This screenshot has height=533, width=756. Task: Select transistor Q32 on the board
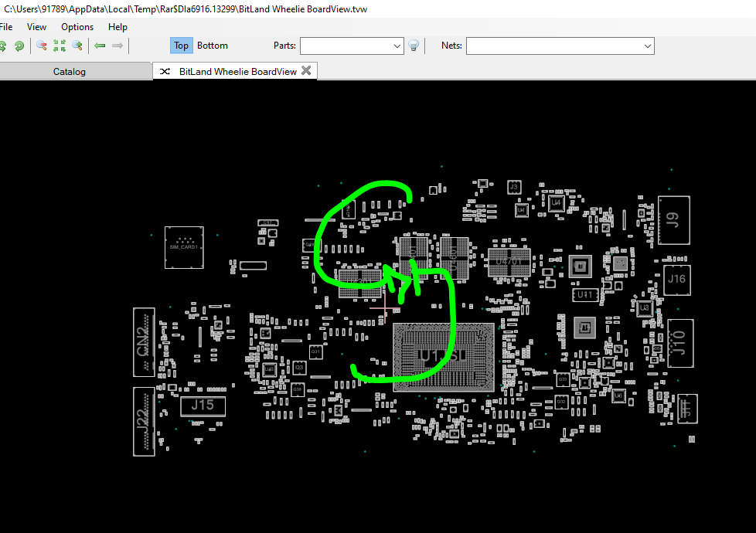pyautogui.click(x=561, y=402)
